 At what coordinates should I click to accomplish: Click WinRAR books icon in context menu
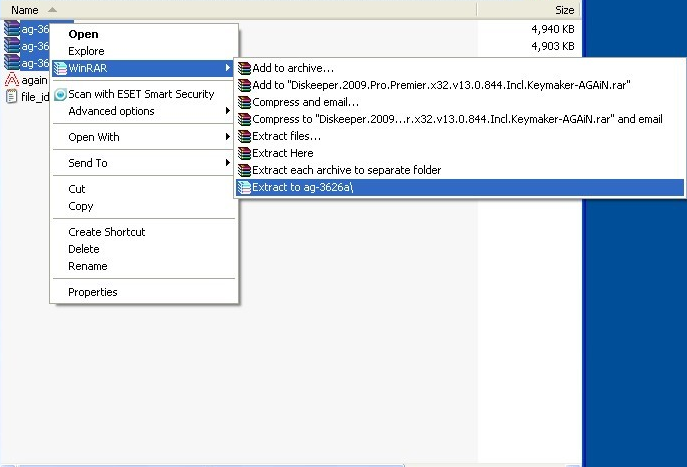click(x=60, y=68)
